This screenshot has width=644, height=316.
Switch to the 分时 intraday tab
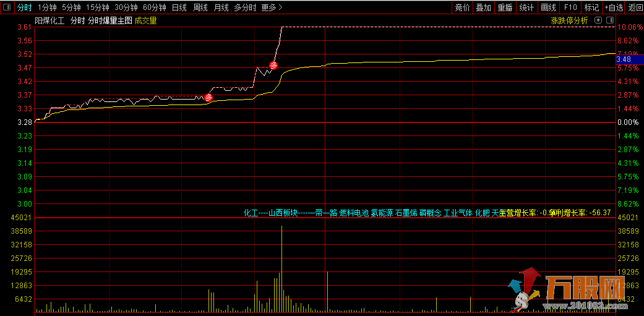[25, 7]
